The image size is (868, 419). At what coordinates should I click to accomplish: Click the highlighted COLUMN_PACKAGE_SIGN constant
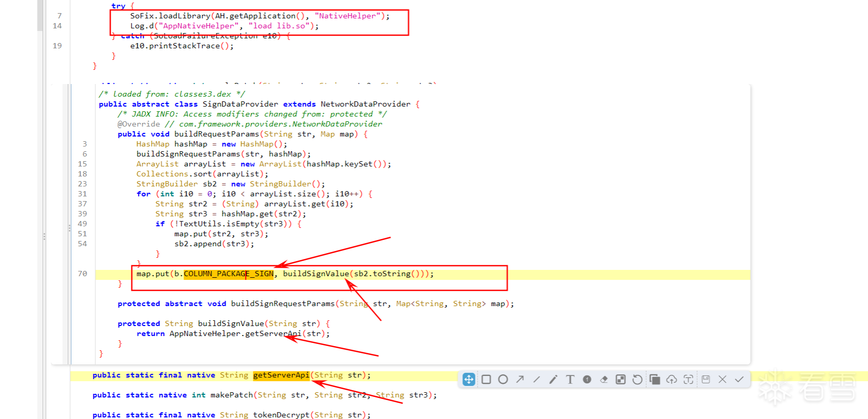228,274
